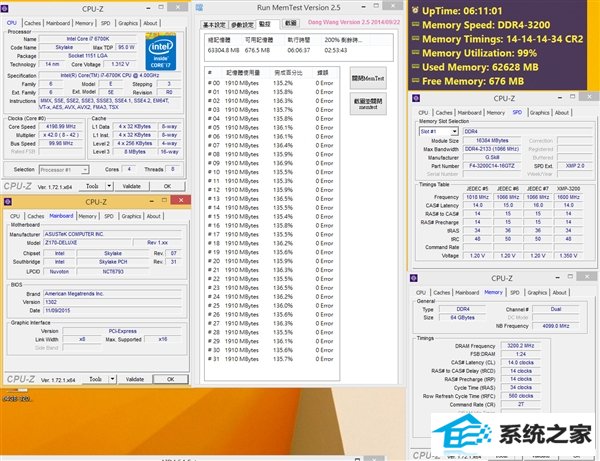
Task: Click the memory icon beside Memory Speed
Action: (415, 24)
